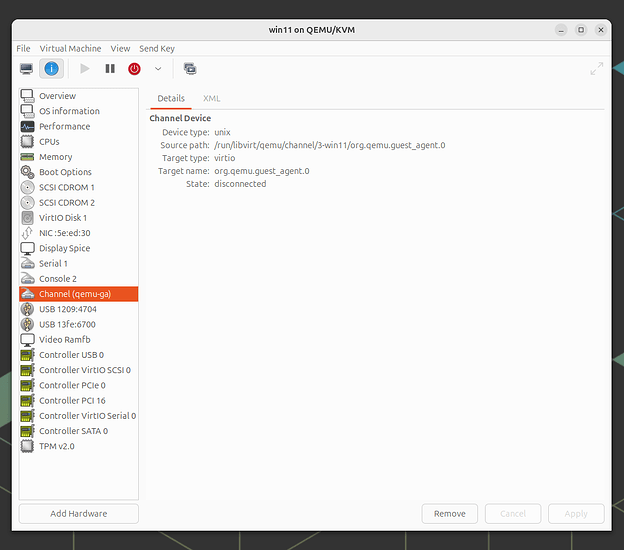Image resolution: width=624 pixels, height=550 pixels.
Task: Open the shutdown options dropdown arrow
Action: pos(158,69)
